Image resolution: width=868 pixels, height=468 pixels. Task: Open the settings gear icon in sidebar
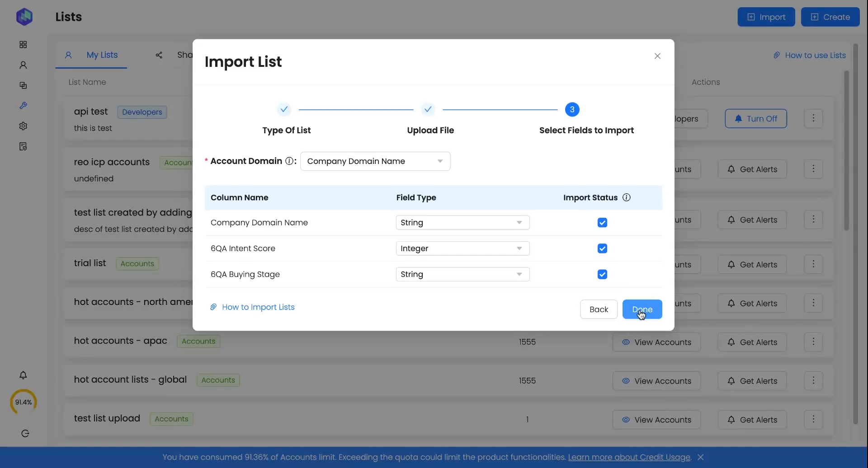(23, 126)
